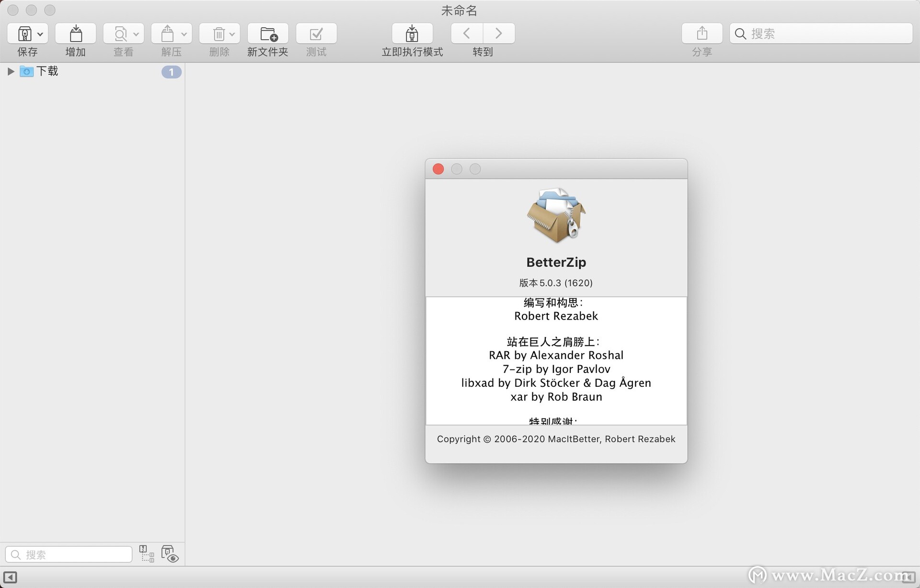The height and width of the screenshot is (588, 920).
Task: Click the 7-zip by Igor Pavlov line
Action: [556, 369]
